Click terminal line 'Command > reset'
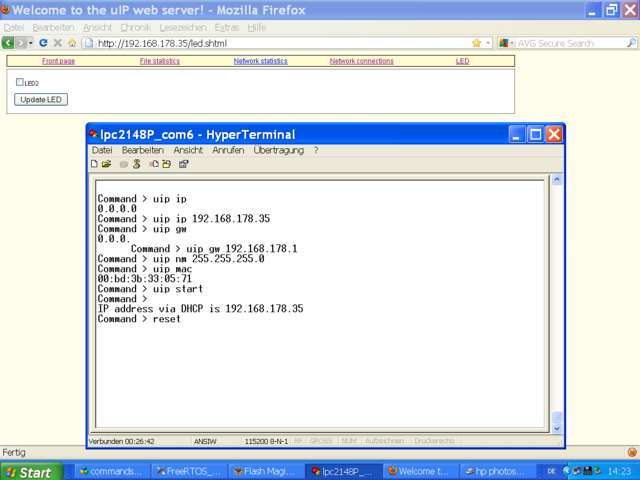This screenshot has height=480, width=640. pos(139,319)
